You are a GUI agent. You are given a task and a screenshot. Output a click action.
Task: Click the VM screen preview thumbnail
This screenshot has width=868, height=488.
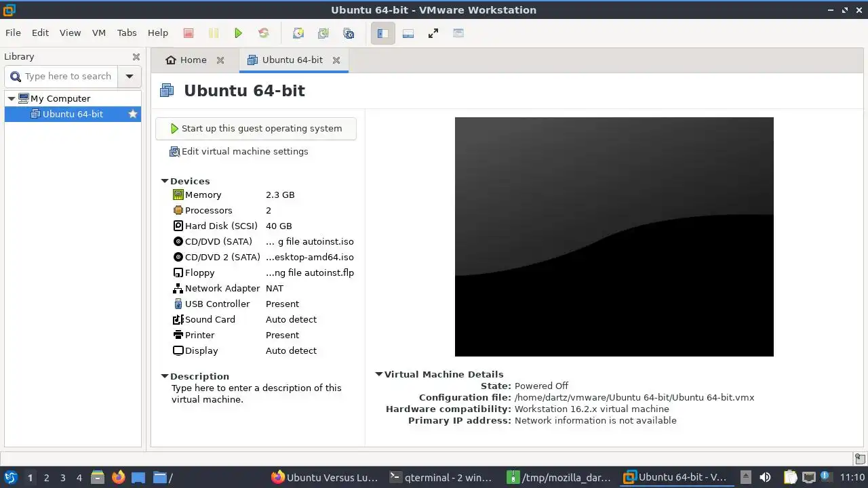coord(614,237)
